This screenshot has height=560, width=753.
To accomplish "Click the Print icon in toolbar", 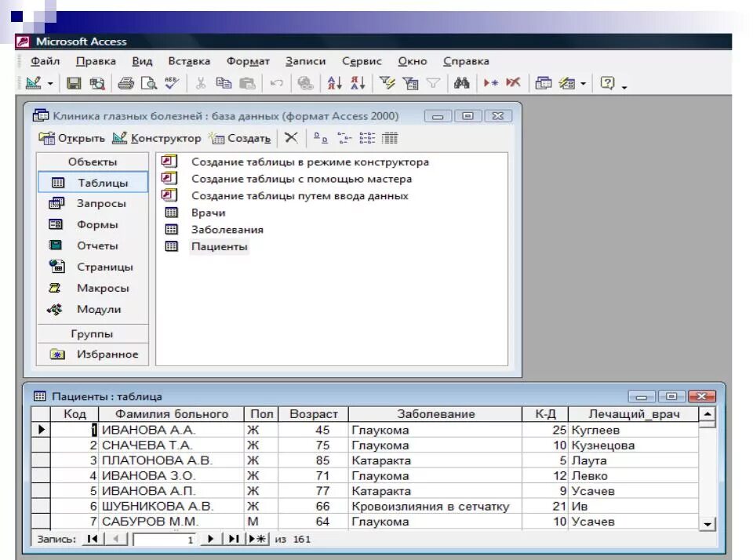I will [125, 83].
